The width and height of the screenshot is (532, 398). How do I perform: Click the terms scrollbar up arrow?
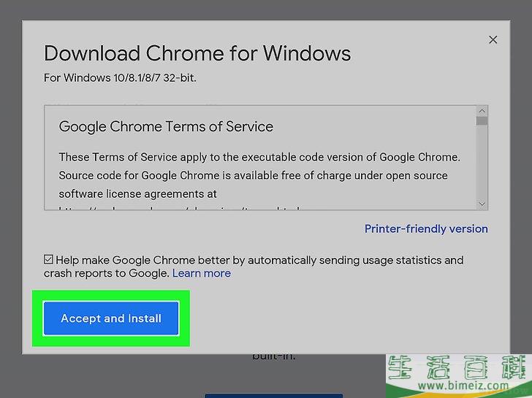click(482, 111)
